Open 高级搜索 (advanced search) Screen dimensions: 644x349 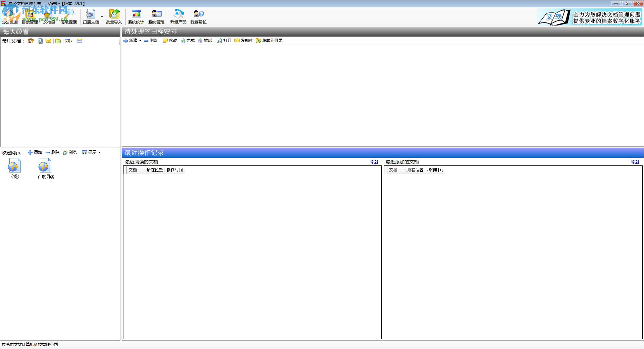pyautogui.click(x=69, y=17)
